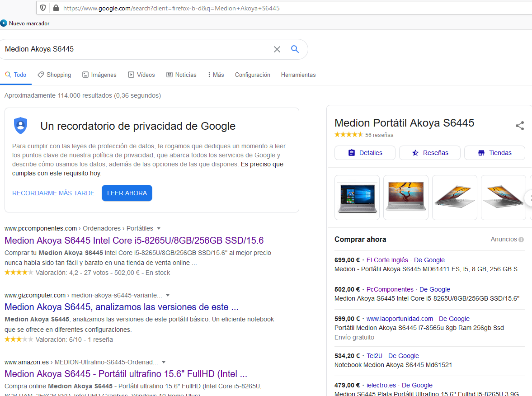
Task: Expand pccomponentes result dropdown arrow
Action: [159, 228]
